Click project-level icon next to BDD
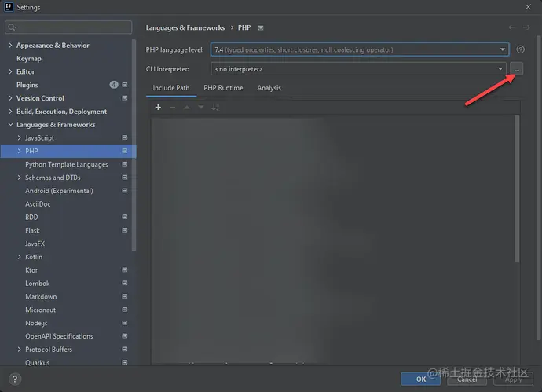This screenshot has height=392, width=542. (125, 217)
